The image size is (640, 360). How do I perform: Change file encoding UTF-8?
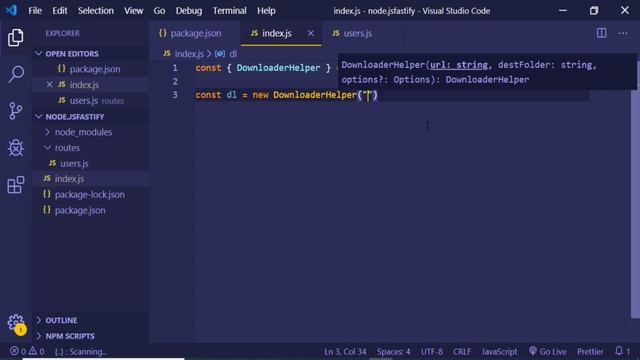click(431, 351)
